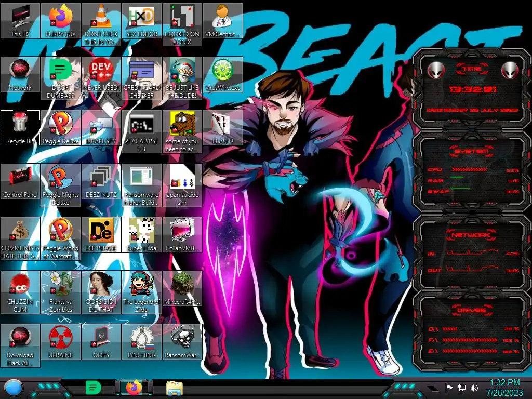Open the 'some of you need to ac...' dog icon
Screen dimensions: 532x399
(182, 131)
